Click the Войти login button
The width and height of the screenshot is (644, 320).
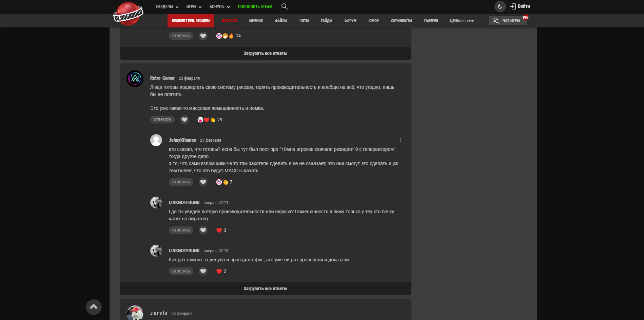pyautogui.click(x=520, y=6)
